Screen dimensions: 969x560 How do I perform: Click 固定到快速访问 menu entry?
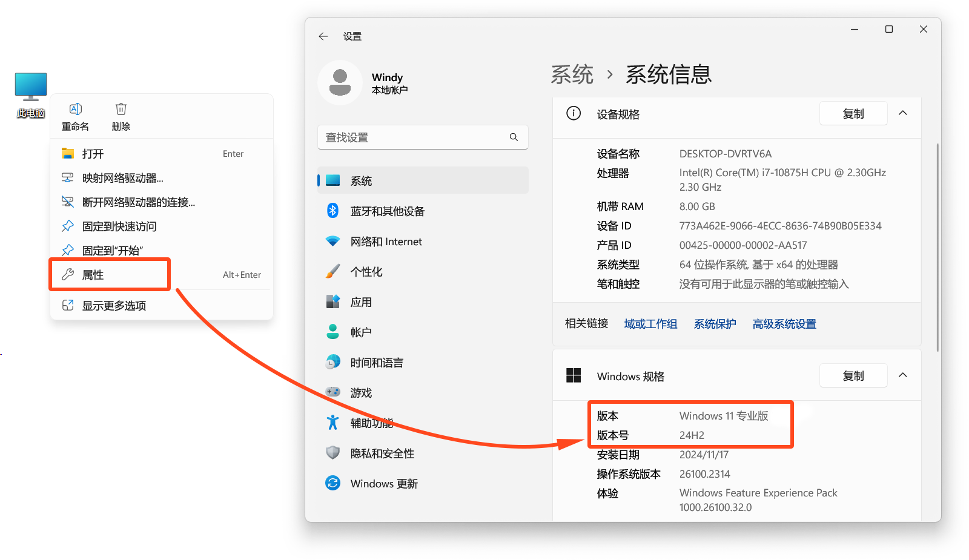coord(119,226)
